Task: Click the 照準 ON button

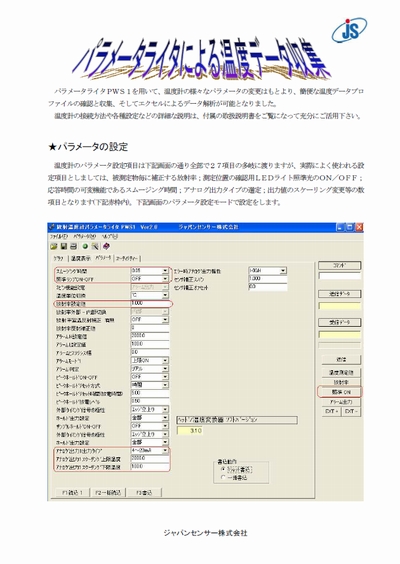Action: pos(341,392)
